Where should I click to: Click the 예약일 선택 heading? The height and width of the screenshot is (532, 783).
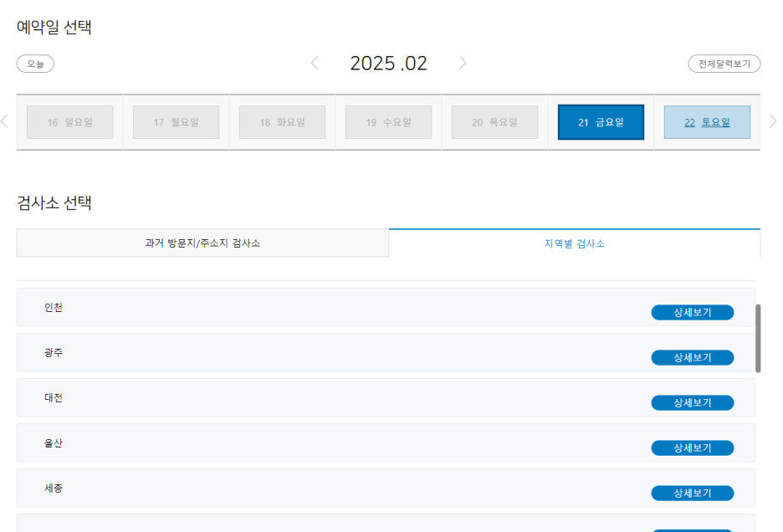pyautogui.click(x=54, y=27)
